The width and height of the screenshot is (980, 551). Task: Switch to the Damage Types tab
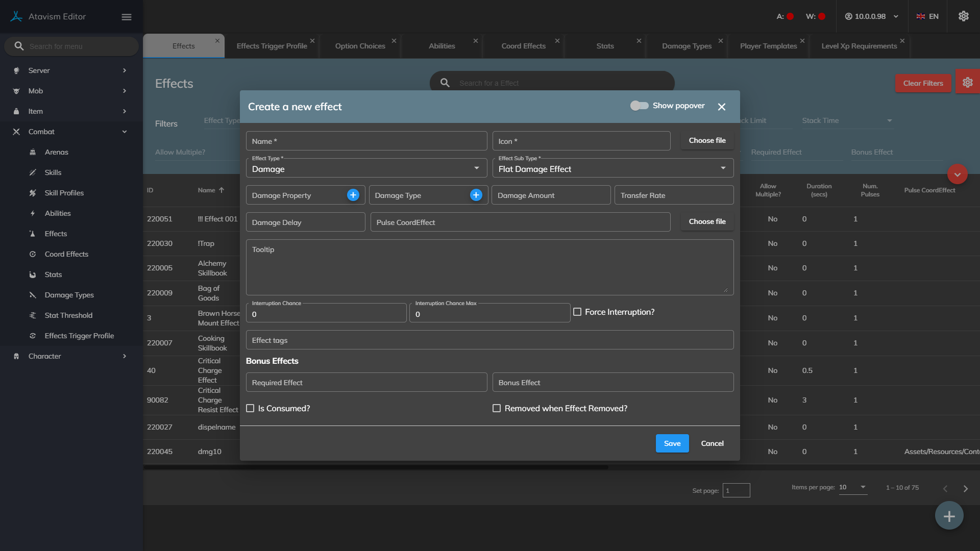pos(687,46)
